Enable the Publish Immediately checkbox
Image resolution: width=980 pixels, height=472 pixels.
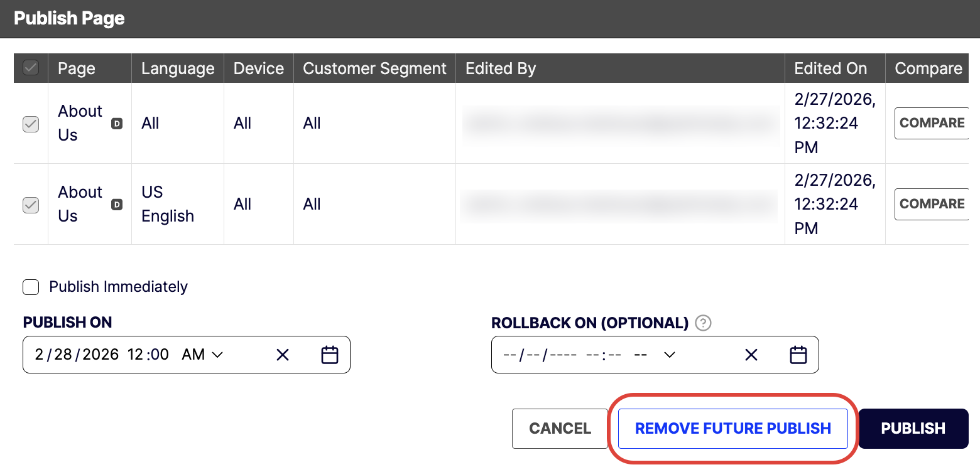tap(31, 287)
